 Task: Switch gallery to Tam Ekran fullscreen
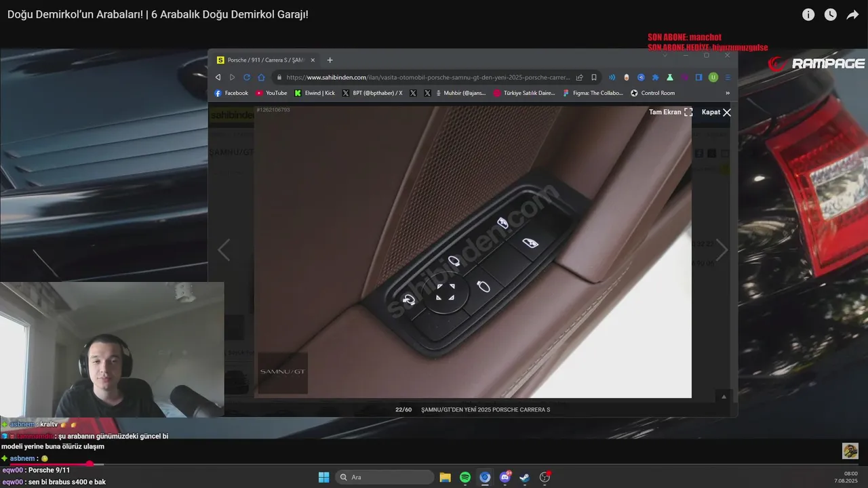pyautogui.click(x=671, y=112)
